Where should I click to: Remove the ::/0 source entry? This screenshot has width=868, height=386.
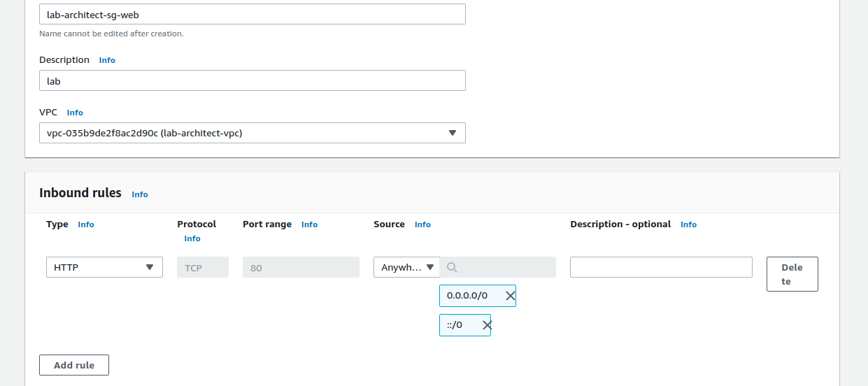click(x=487, y=325)
